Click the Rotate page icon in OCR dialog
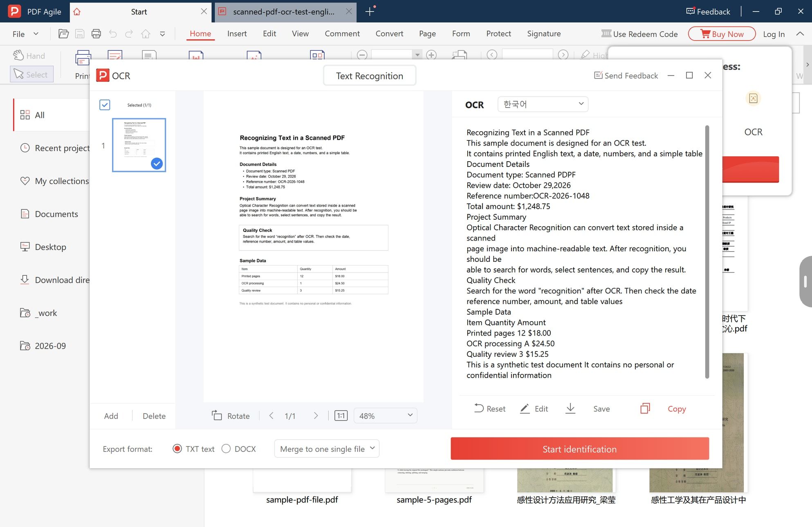812x527 pixels. click(217, 415)
